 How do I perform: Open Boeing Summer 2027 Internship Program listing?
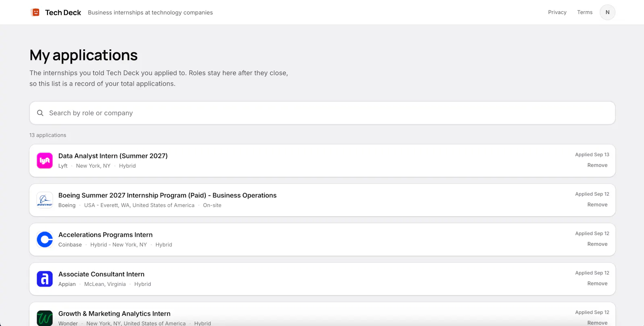(x=167, y=195)
